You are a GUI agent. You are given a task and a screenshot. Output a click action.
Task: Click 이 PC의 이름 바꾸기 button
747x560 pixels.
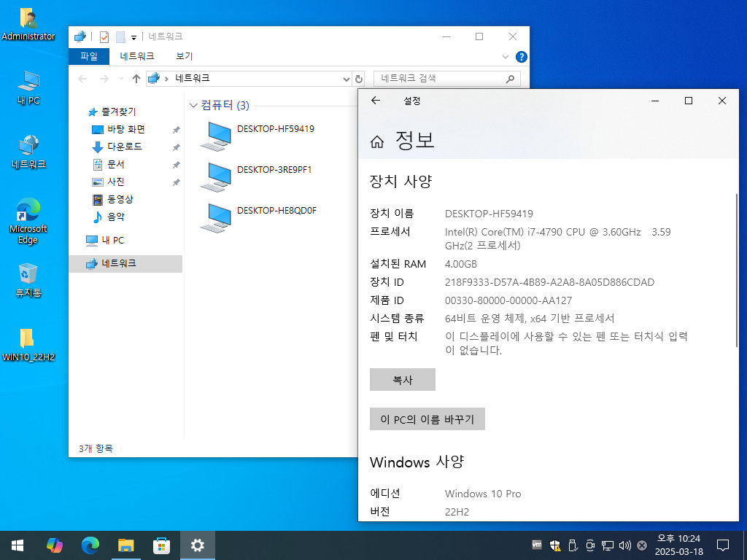427,419
